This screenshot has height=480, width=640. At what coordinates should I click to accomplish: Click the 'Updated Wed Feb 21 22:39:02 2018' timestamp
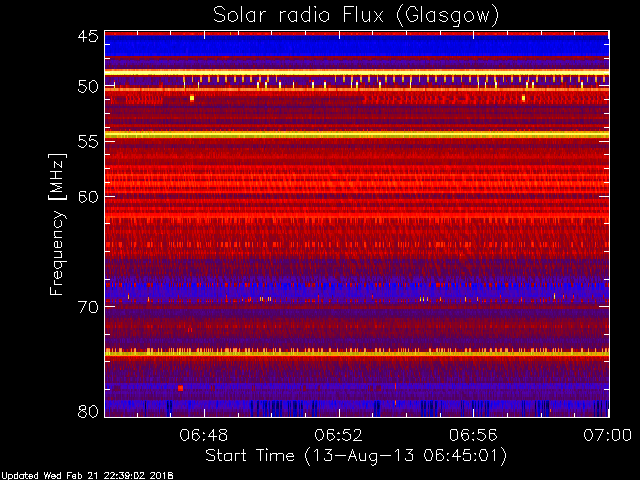coord(87,476)
